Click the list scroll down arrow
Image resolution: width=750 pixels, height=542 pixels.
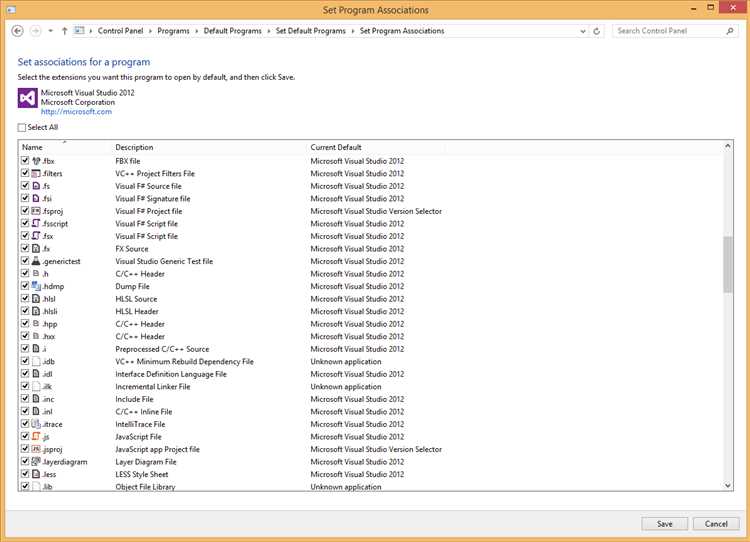(728, 486)
